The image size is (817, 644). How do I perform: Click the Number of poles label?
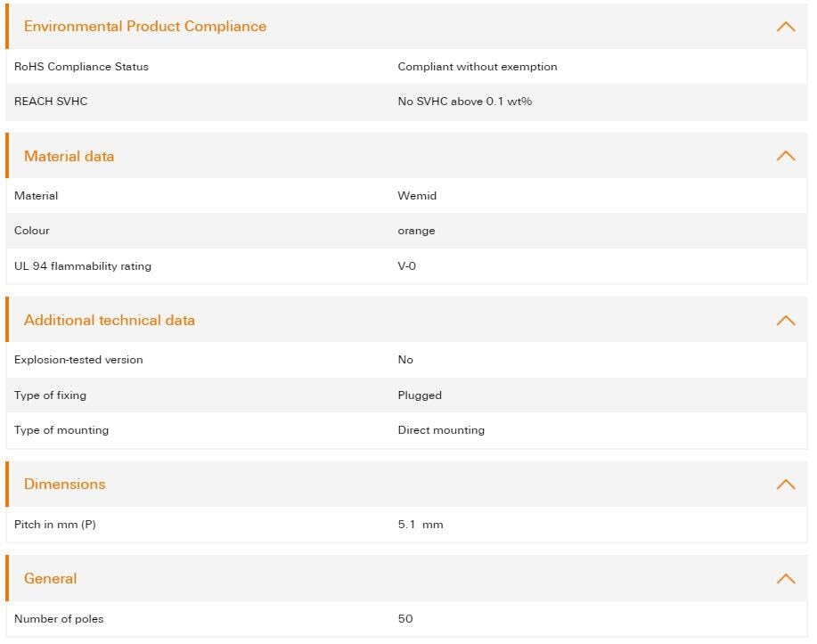click(x=59, y=619)
